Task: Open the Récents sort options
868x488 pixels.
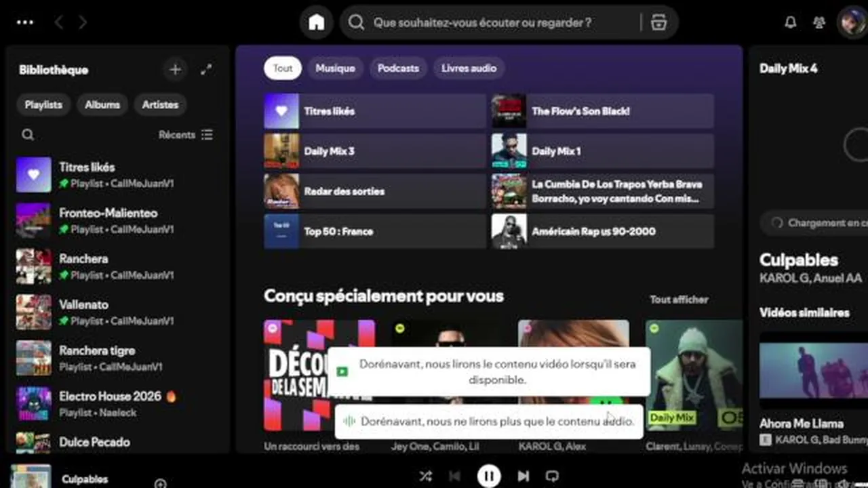Action: pyautogui.click(x=186, y=135)
